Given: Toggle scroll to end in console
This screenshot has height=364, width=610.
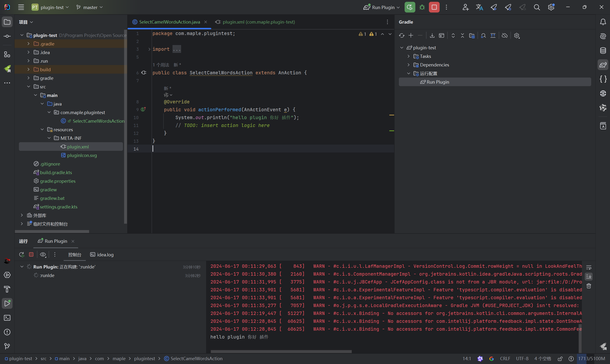Looking at the screenshot, I should pyautogui.click(x=589, y=277).
